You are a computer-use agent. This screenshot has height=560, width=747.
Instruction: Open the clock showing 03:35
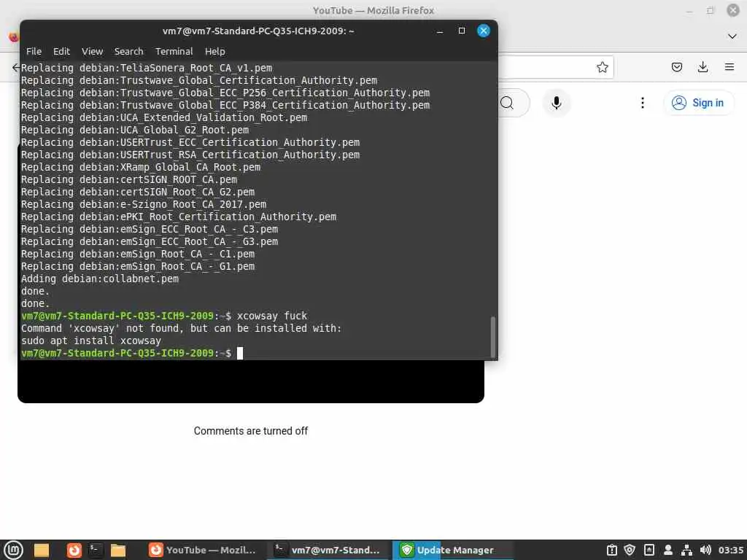(730, 550)
